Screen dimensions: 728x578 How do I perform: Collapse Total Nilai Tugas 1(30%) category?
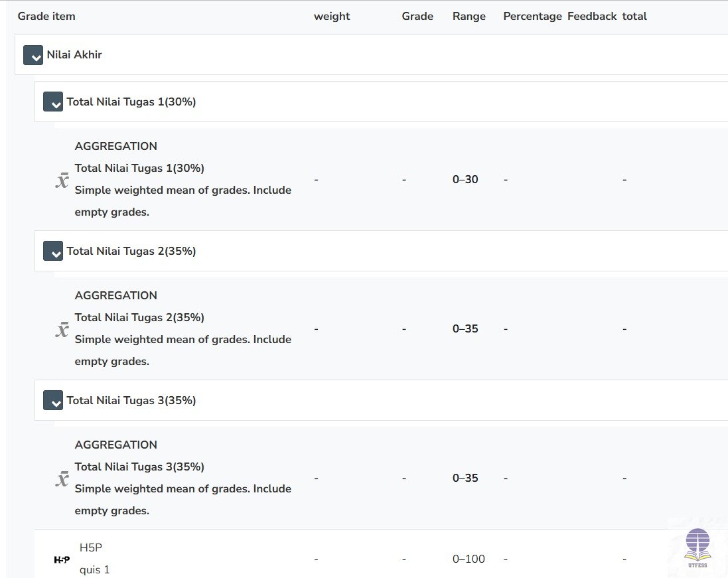[x=53, y=102]
